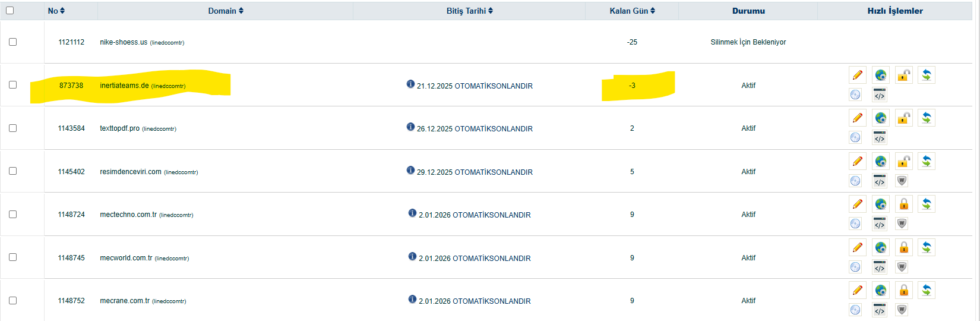
Task: Click the Domain column header
Action: point(226,11)
